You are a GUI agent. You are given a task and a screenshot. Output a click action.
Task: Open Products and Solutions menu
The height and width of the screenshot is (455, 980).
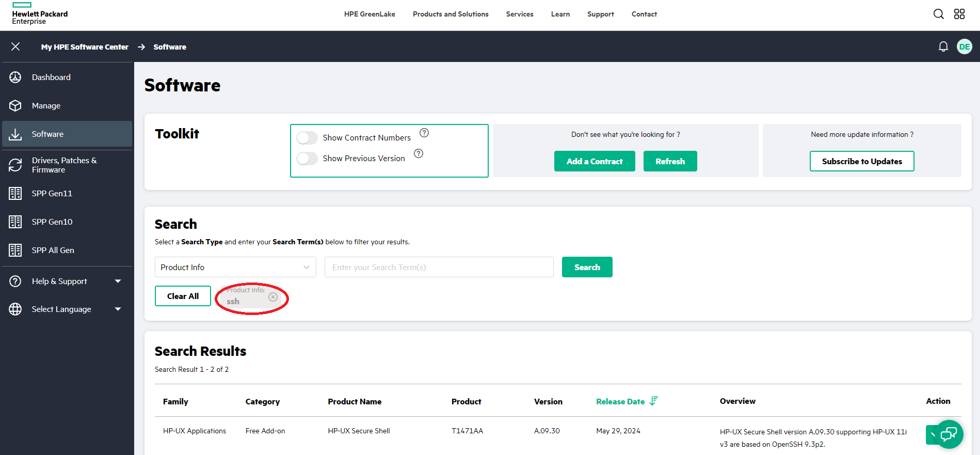pos(451,14)
